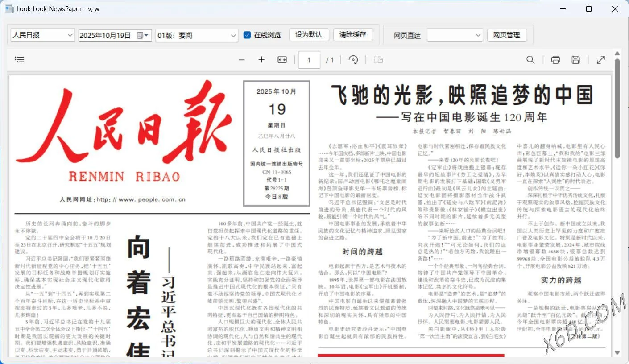Click inside the page number field
This screenshot has width=629, height=364.
click(309, 59)
